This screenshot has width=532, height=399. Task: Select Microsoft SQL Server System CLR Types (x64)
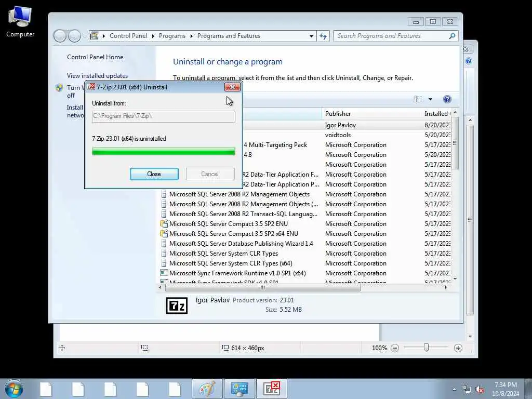[x=231, y=263]
